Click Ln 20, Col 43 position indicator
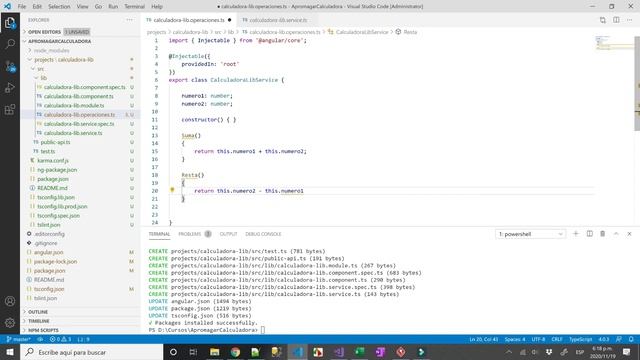640x360 pixels. click(484, 339)
